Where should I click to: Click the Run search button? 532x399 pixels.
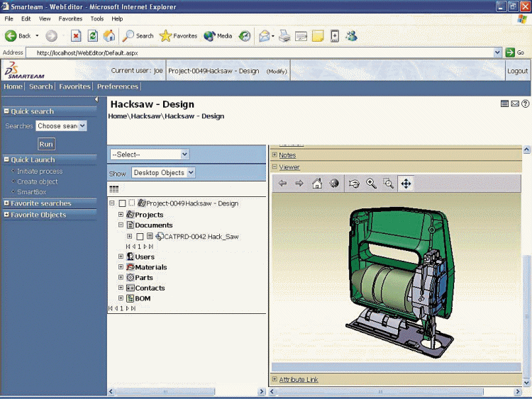tap(46, 144)
